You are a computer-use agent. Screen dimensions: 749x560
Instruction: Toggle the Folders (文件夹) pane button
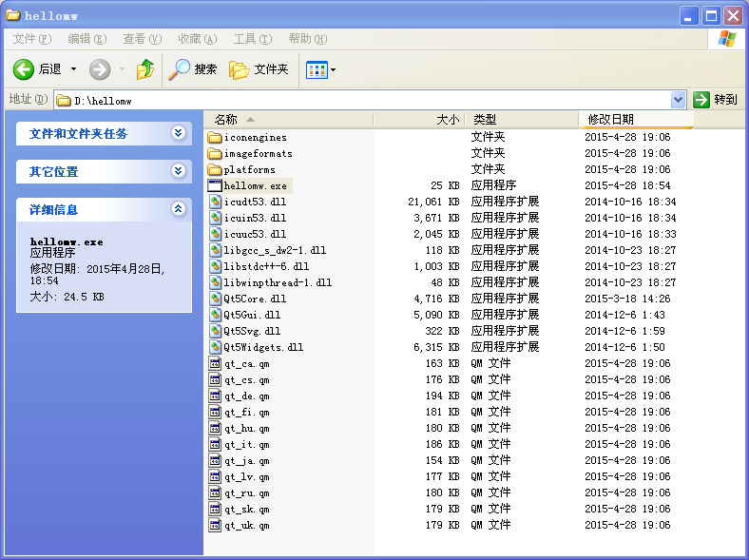(259, 69)
